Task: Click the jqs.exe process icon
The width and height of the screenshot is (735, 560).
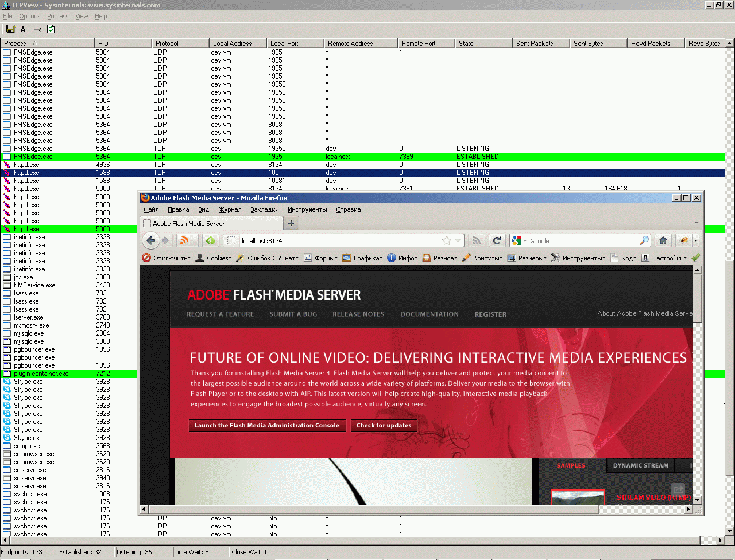Action: (7, 277)
